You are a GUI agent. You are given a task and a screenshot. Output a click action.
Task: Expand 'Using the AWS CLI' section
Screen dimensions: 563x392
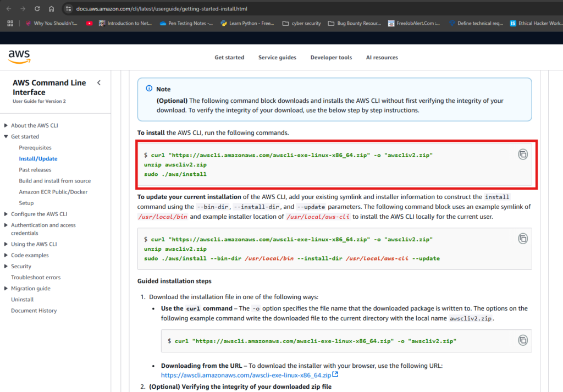click(5, 244)
